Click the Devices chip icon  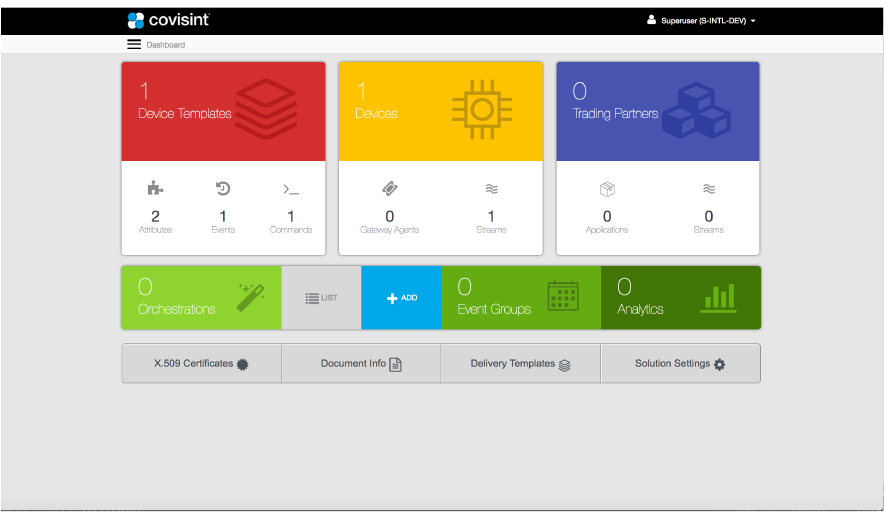coord(480,109)
